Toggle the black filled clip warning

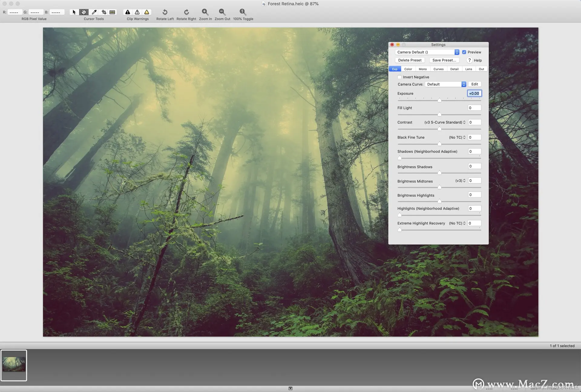pyautogui.click(x=128, y=12)
